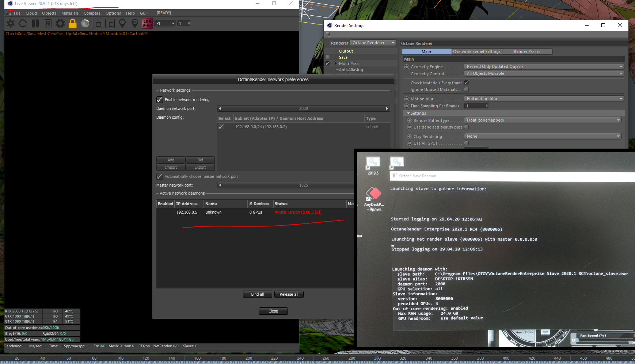Screen dimensions: 635x364
Task: Open the Geometry Engine dropdown
Action: (544, 66)
